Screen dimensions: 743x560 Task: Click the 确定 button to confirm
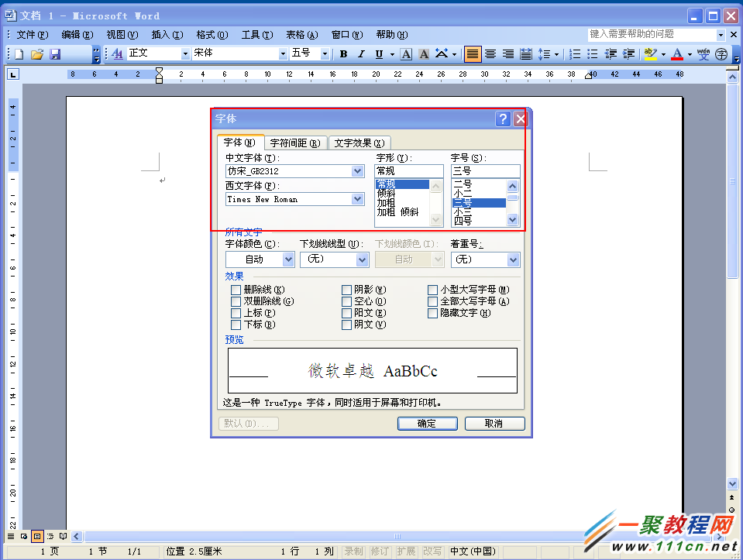click(x=427, y=423)
